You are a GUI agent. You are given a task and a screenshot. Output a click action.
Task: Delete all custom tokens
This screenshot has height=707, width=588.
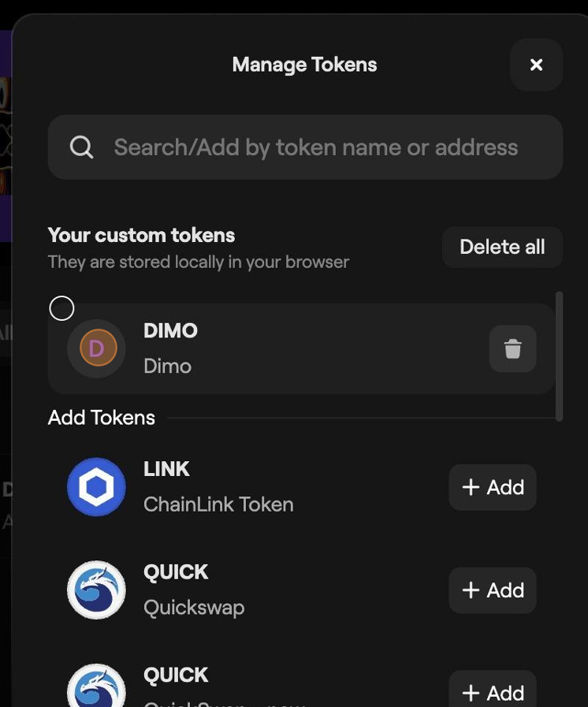pyautogui.click(x=502, y=247)
